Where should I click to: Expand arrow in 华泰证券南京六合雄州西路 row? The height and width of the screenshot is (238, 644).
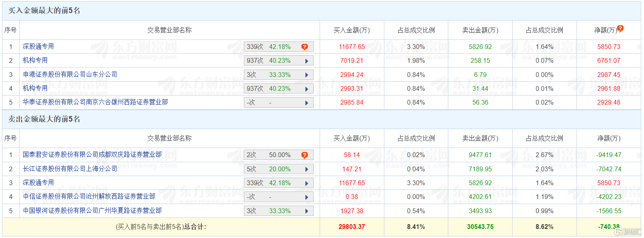(x=307, y=103)
